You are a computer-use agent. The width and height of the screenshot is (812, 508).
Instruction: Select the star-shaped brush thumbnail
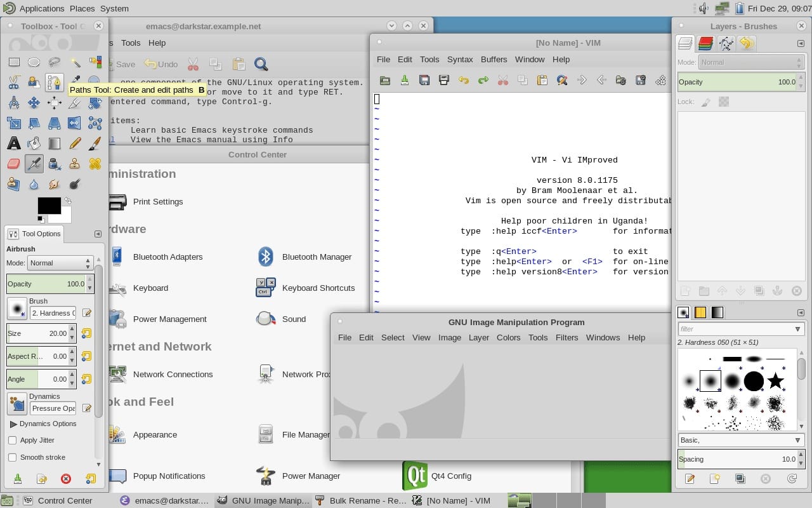[x=775, y=381]
